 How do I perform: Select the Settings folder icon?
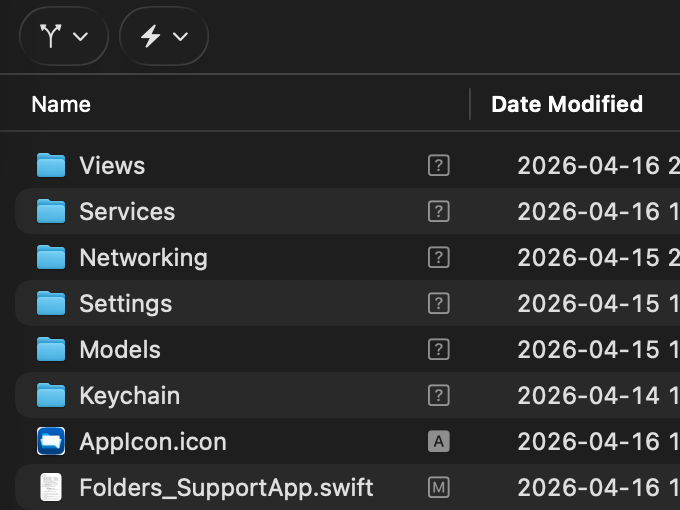click(51, 303)
